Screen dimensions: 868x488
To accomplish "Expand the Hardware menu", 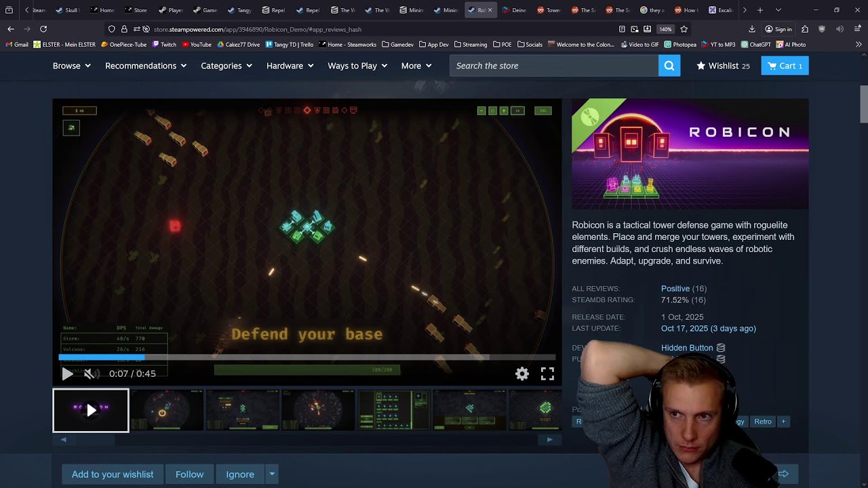I will click(290, 66).
